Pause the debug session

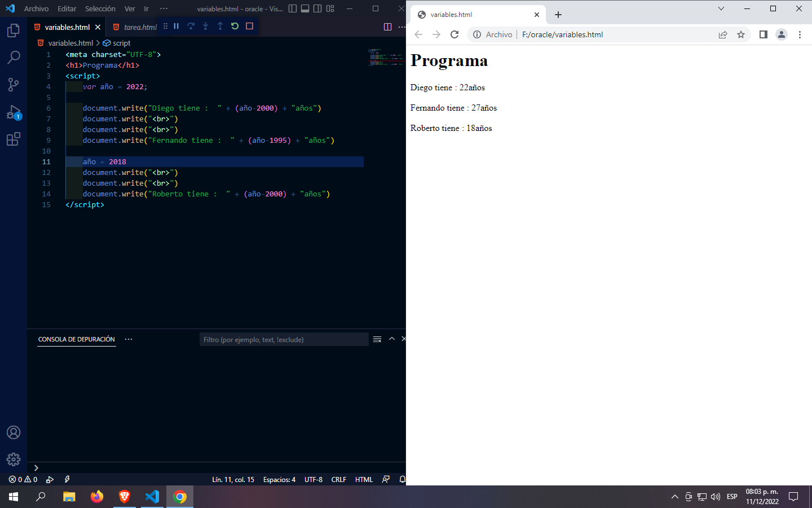tap(176, 26)
